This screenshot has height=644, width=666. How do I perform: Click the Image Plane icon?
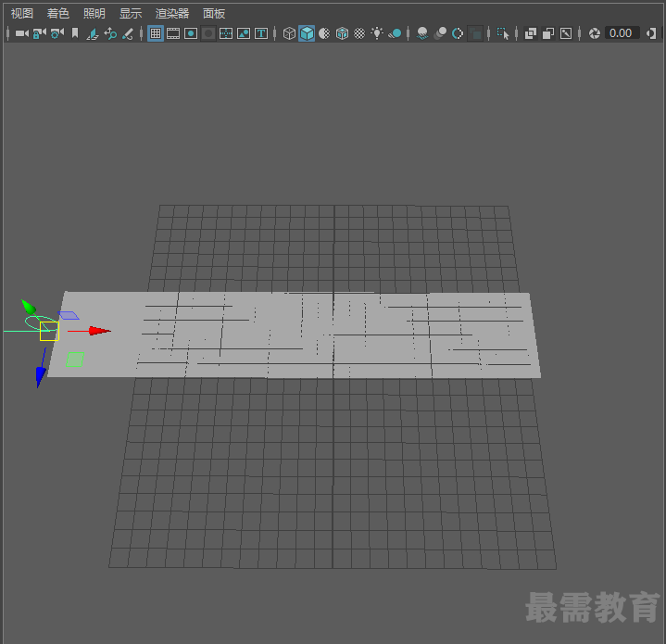93,33
